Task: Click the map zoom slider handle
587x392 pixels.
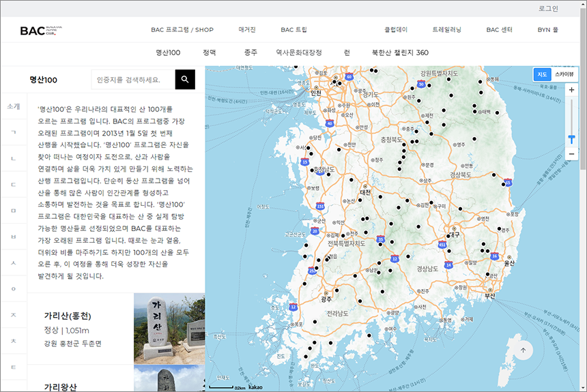Action: tap(571, 139)
